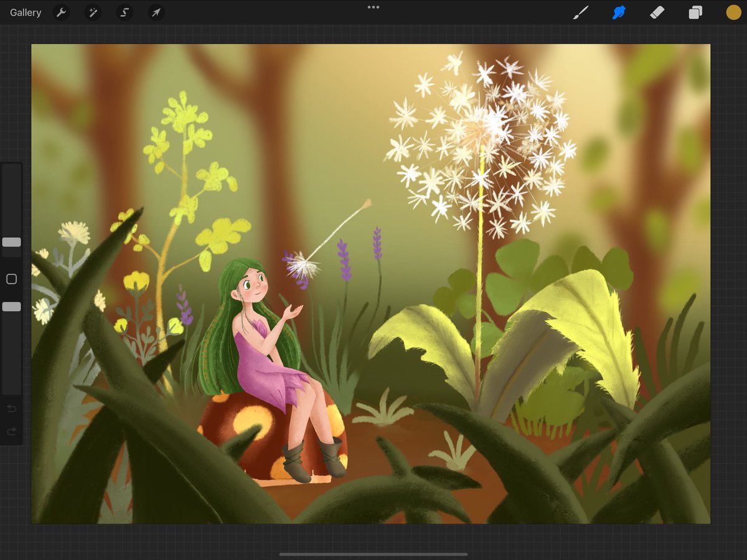Viewport: 747px width, 560px height.
Task: Tap the Smudge icon to choose smudge brush
Action: [x=618, y=12]
